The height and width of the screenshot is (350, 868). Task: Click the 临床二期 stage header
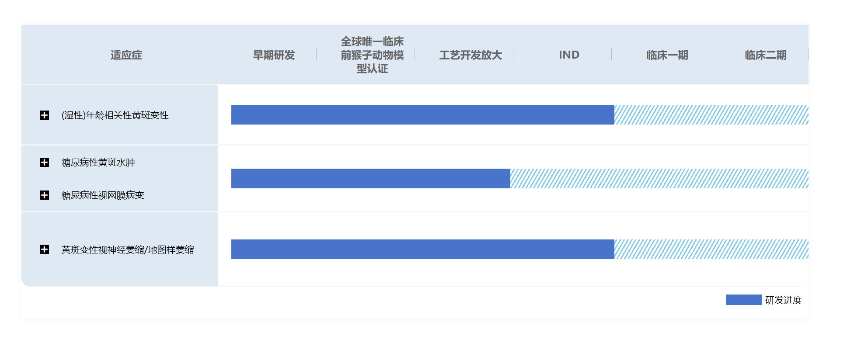coord(766,55)
